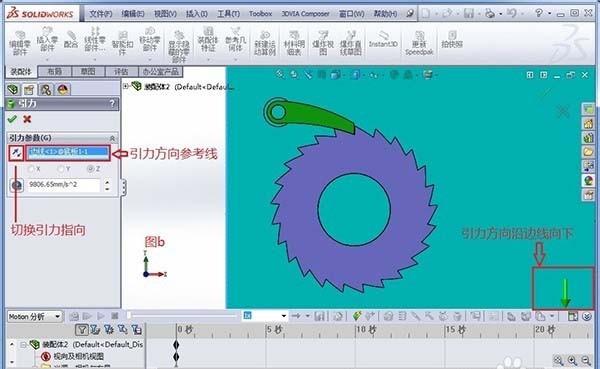Select the X gravity direction radio button
This screenshot has width=600, height=369.
(31, 169)
